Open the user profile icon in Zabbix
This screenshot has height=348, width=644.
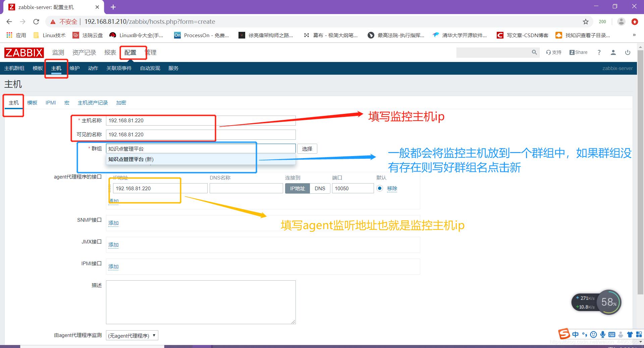613,52
